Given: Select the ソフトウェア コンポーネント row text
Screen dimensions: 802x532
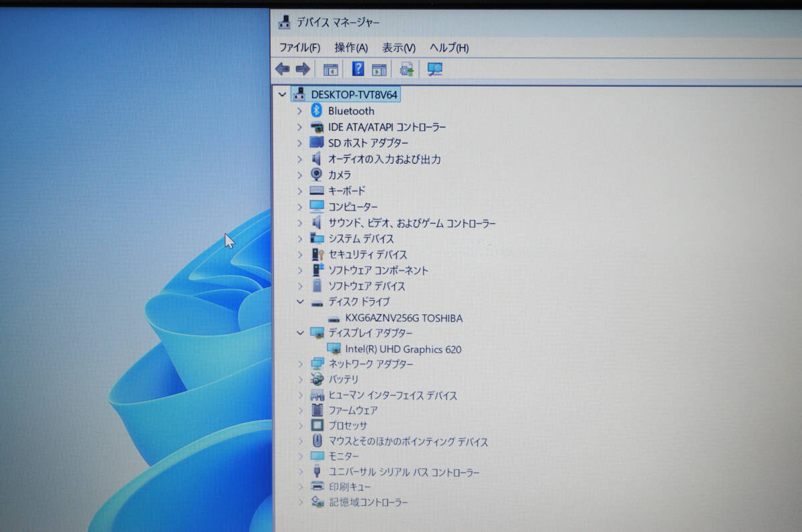Looking at the screenshot, I should point(378,271).
